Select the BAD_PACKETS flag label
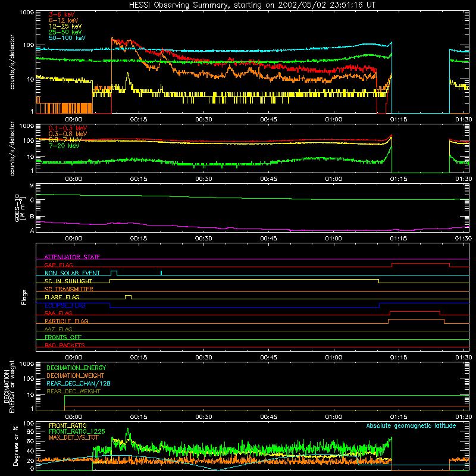The width and height of the screenshot is (476, 476). tap(65, 345)
